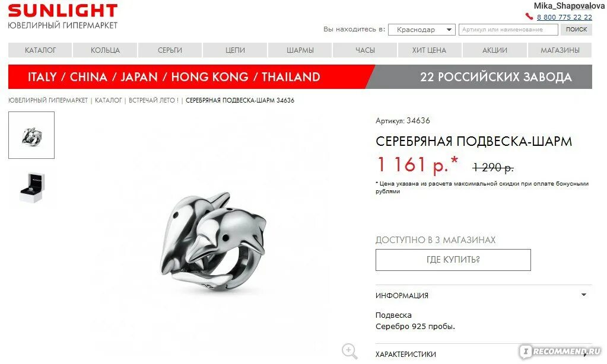Select the gift box thumbnail
607x364 pixels.
[x=31, y=187]
